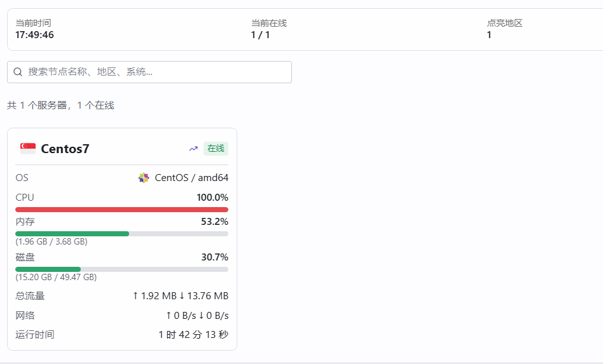
Task: Click the Singapore flag icon on the server card
Action: (x=28, y=149)
